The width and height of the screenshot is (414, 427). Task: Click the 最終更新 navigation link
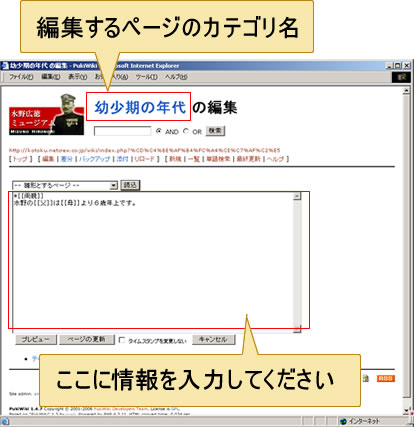tap(248, 159)
